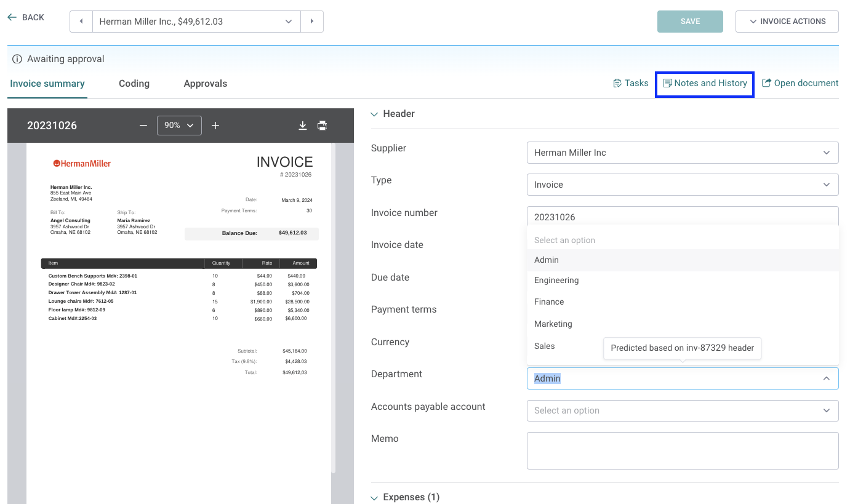Open the Tasks panel
Viewport: 866px width, 504px height.
tap(630, 82)
